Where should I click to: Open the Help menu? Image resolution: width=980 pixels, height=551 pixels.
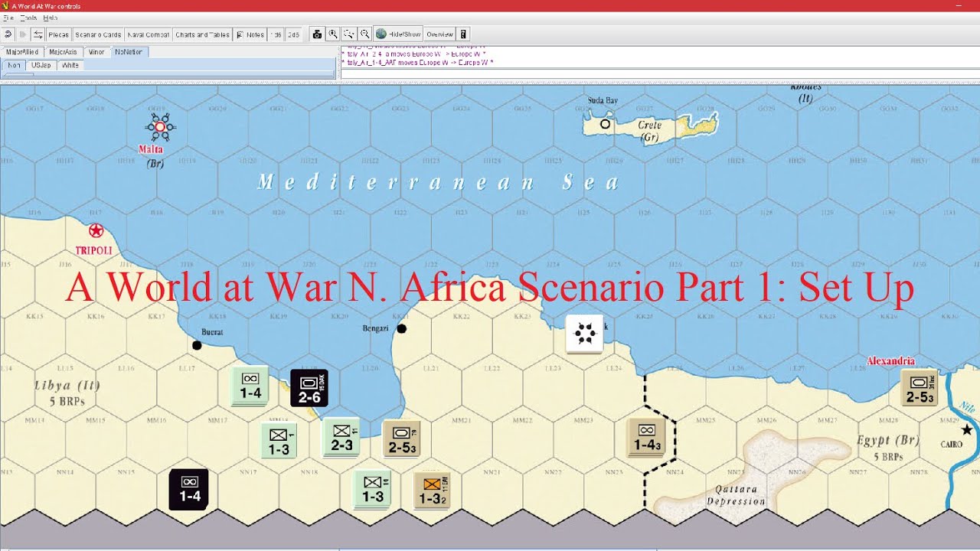tap(50, 18)
